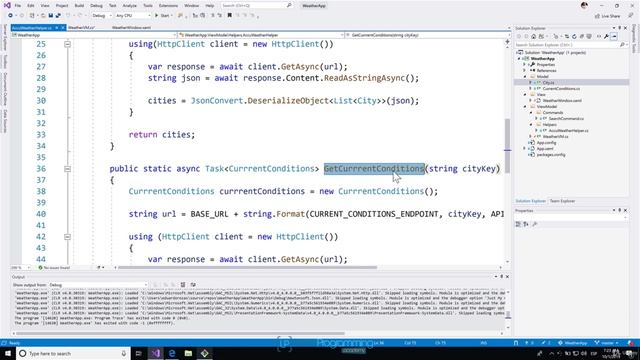This screenshot has height=360, width=640.
Task: Click the highlighted GetCurrrentConditions method name
Action: (x=374, y=169)
